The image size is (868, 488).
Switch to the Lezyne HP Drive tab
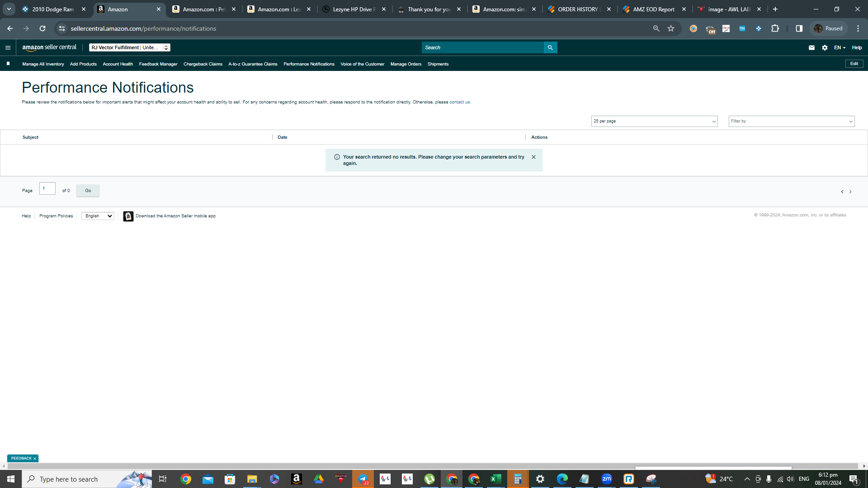click(354, 9)
